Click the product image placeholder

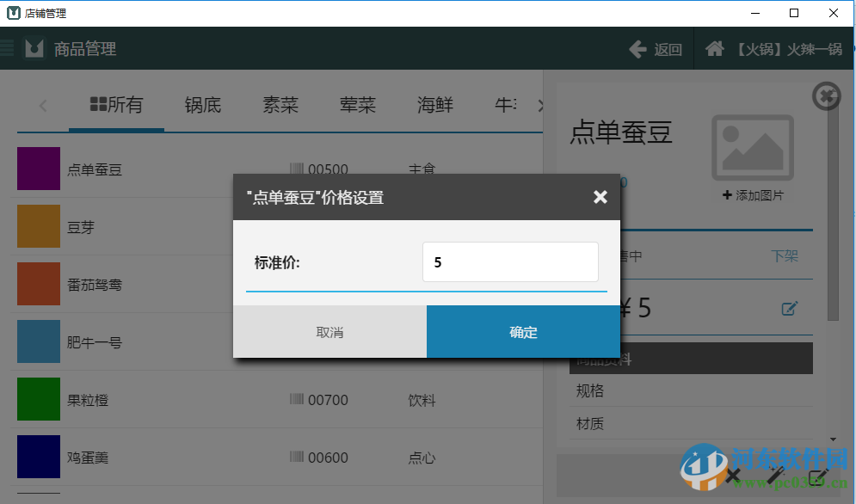coord(753,147)
